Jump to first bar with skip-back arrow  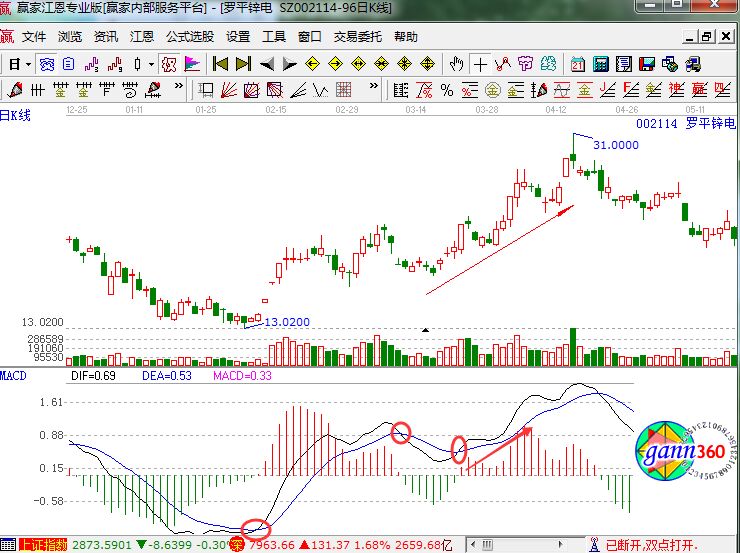[x=220, y=64]
